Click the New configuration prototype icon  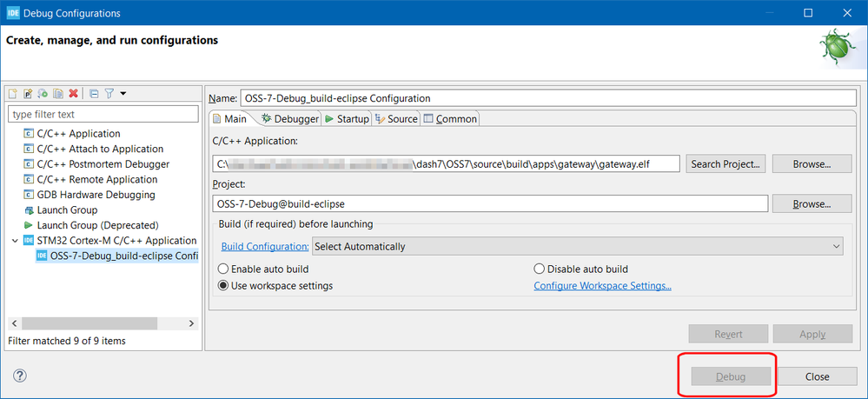pos(28,94)
